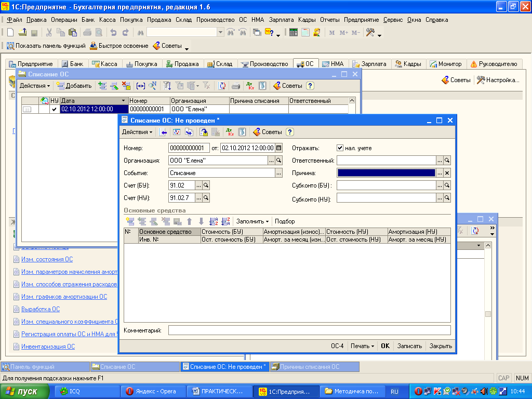Open the Действия menu in Списание ОС list
The height and width of the screenshot is (399, 532).
35,86
